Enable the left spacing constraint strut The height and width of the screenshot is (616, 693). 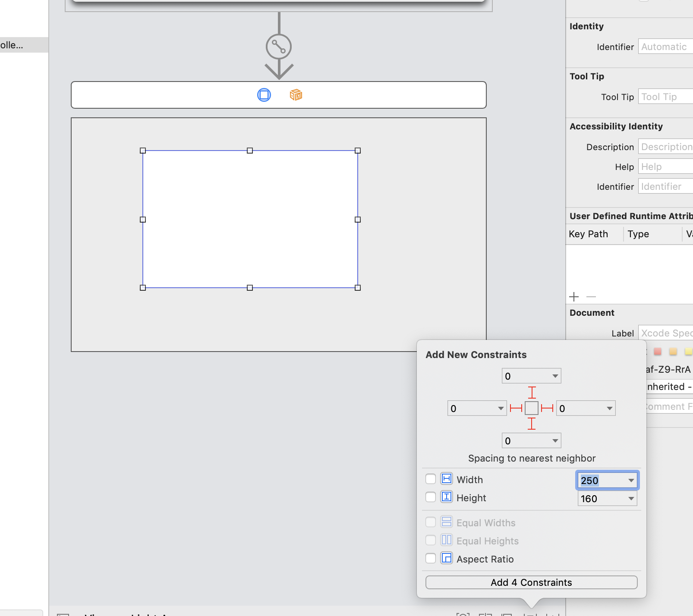click(516, 408)
